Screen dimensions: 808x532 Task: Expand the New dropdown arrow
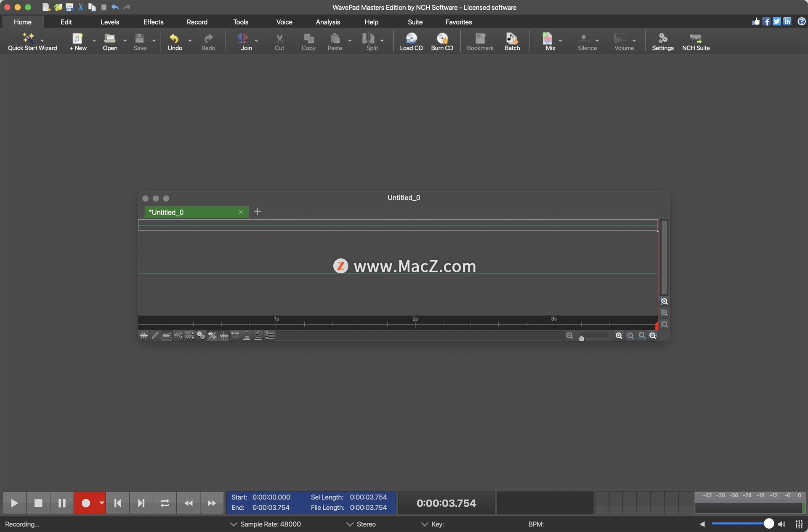pyautogui.click(x=94, y=40)
